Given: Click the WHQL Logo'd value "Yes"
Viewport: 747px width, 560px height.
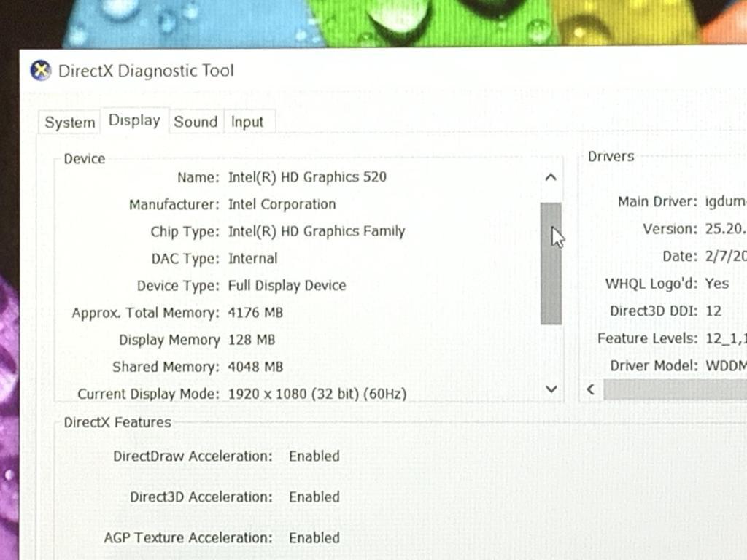Looking at the screenshot, I should point(717,284).
